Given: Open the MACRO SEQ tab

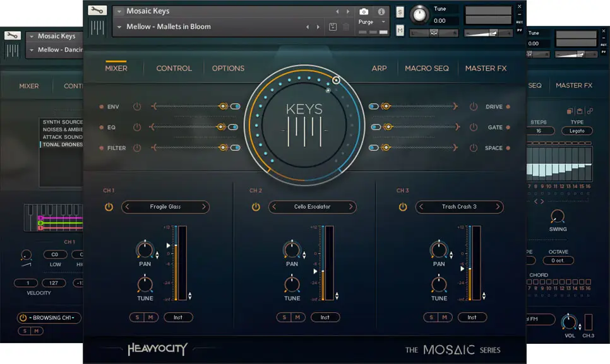Looking at the screenshot, I should click(x=427, y=68).
